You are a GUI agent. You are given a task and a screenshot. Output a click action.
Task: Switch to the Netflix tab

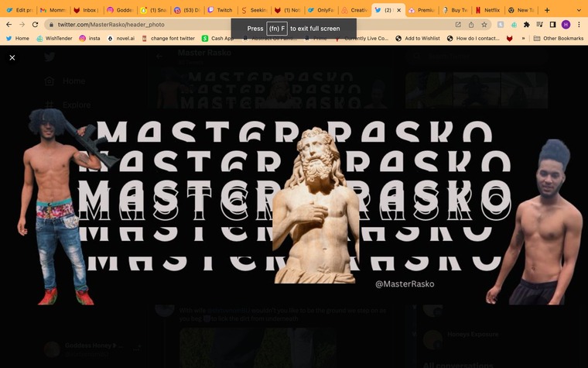(x=488, y=10)
